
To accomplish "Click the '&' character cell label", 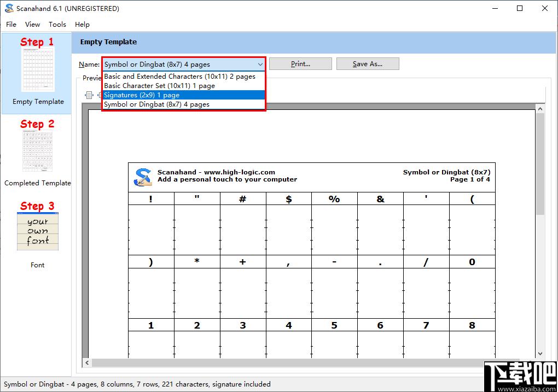I will [x=380, y=199].
